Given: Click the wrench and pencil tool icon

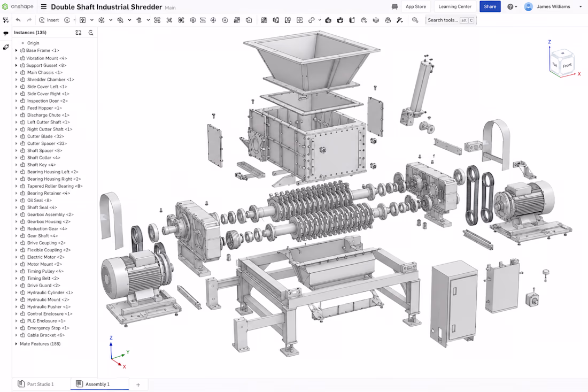Looking at the screenshot, I should [x=399, y=20].
